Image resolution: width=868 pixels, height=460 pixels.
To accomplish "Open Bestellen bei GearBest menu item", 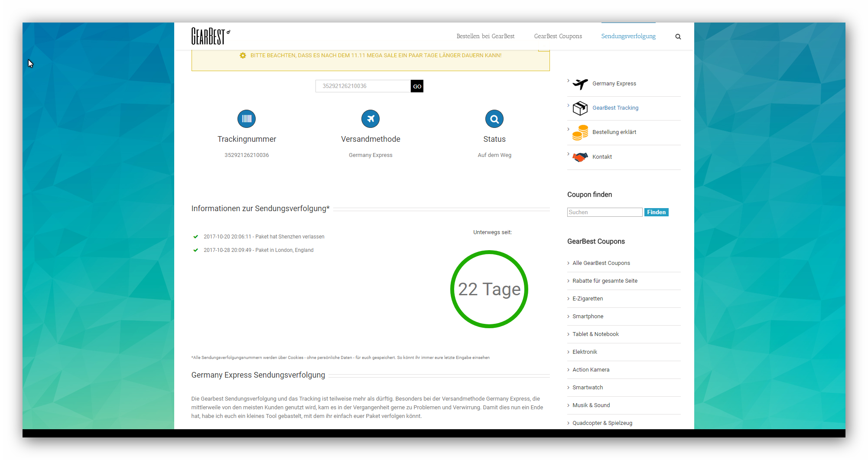I will (x=485, y=36).
